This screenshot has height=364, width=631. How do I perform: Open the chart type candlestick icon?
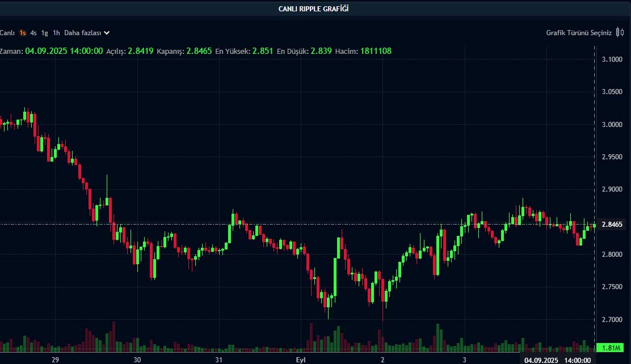pyautogui.click(x=620, y=32)
